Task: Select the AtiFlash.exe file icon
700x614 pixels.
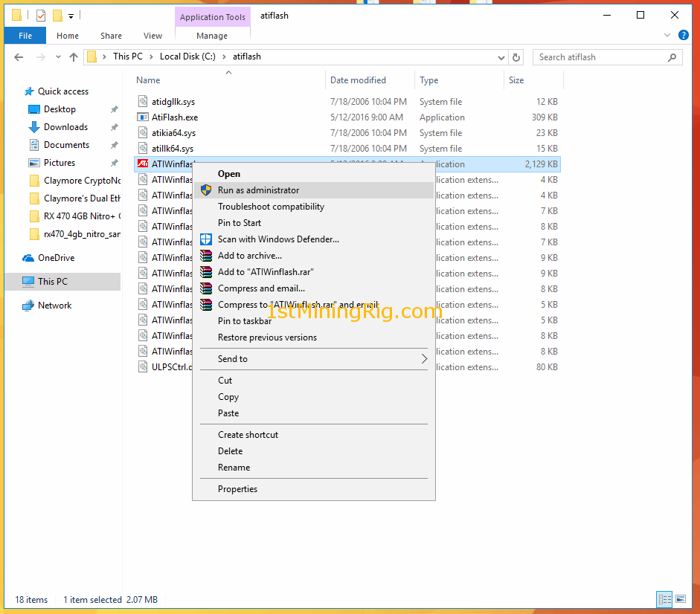Action: [x=144, y=117]
